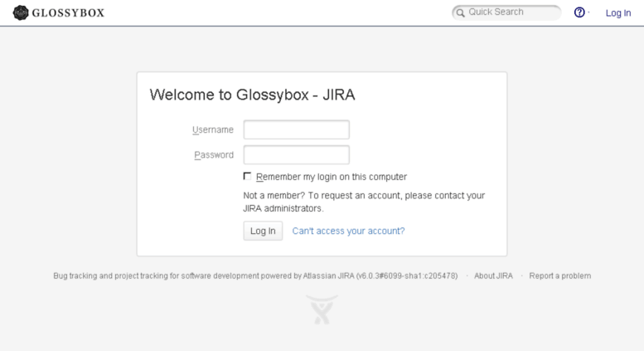Submit with the Log In button
The width and height of the screenshot is (644, 351).
click(263, 231)
